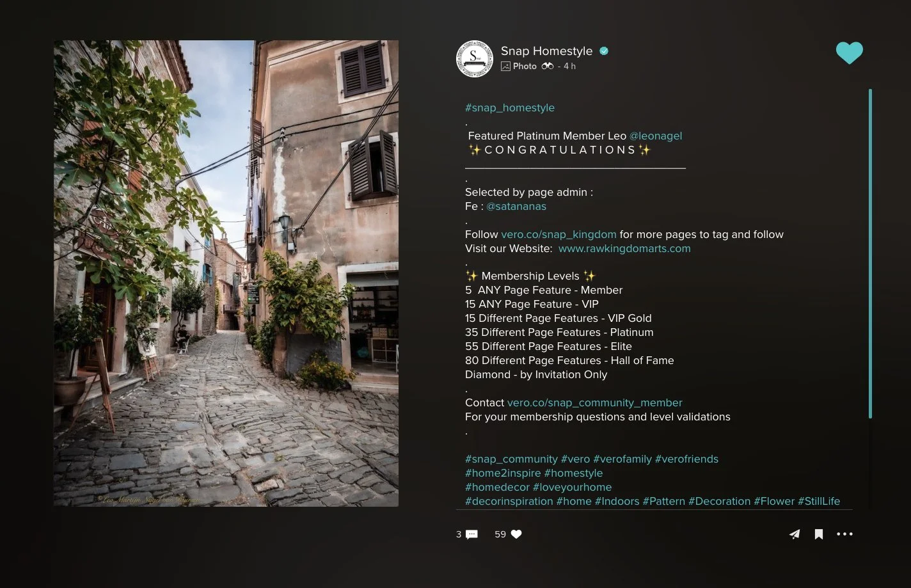Open Snap Homestyle profile avatar
This screenshot has height=588, width=911.
(475, 59)
